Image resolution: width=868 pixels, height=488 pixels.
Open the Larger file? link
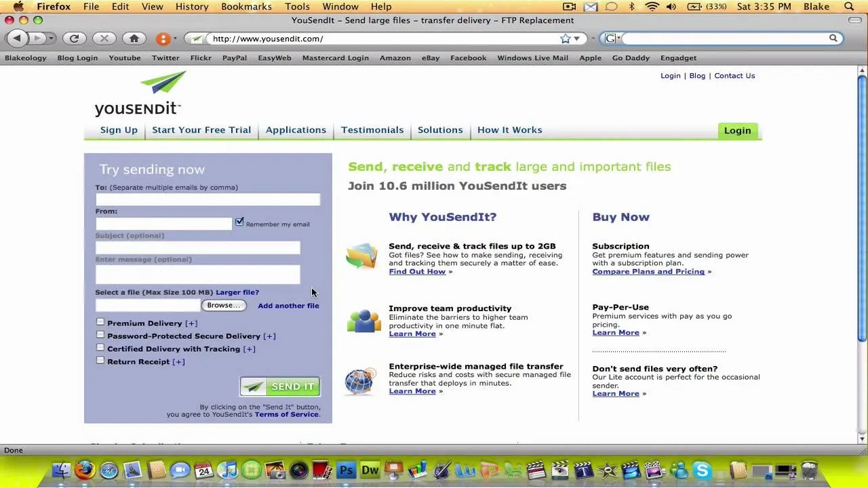(x=237, y=293)
